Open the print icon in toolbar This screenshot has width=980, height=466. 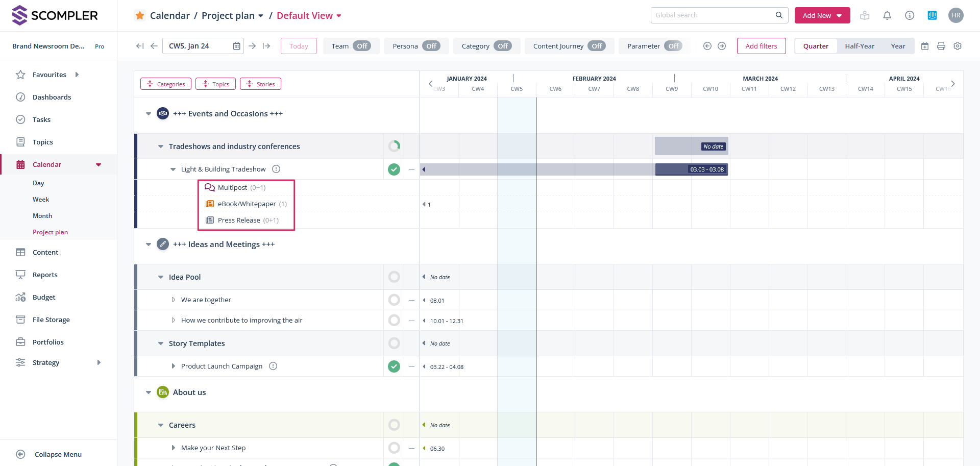coord(941,46)
